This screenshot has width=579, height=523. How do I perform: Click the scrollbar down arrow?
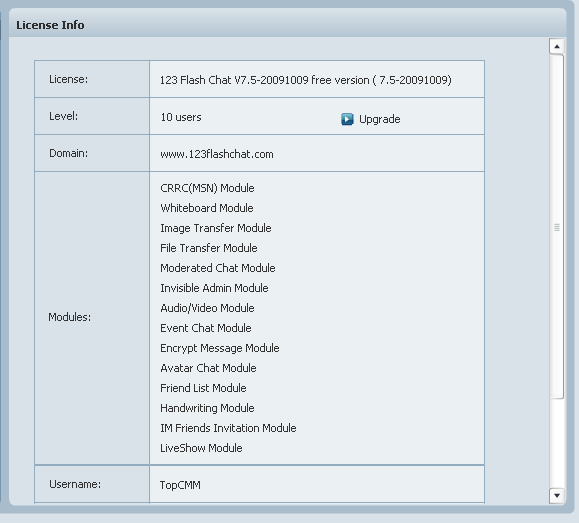click(557, 495)
